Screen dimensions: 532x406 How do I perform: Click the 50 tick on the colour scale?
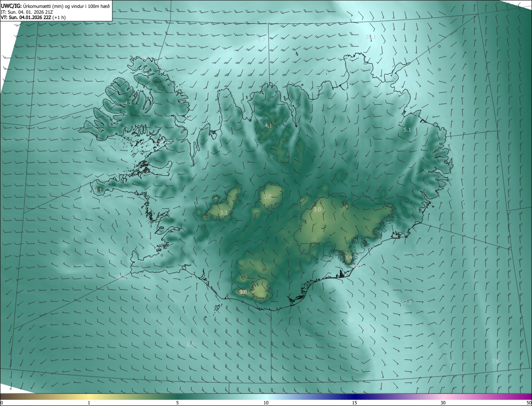click(529, 403)
